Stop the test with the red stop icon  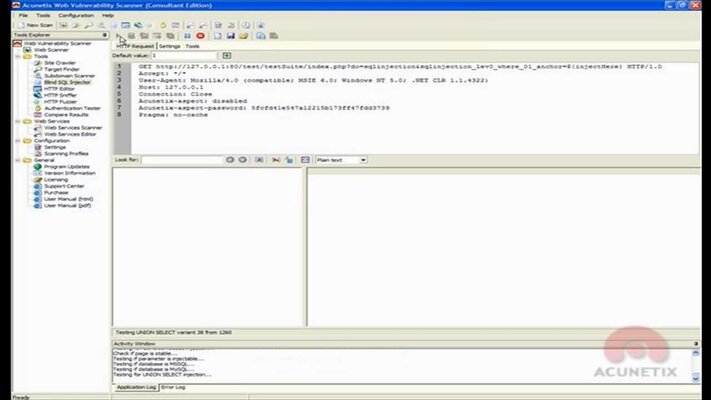[x=200, y=36]
